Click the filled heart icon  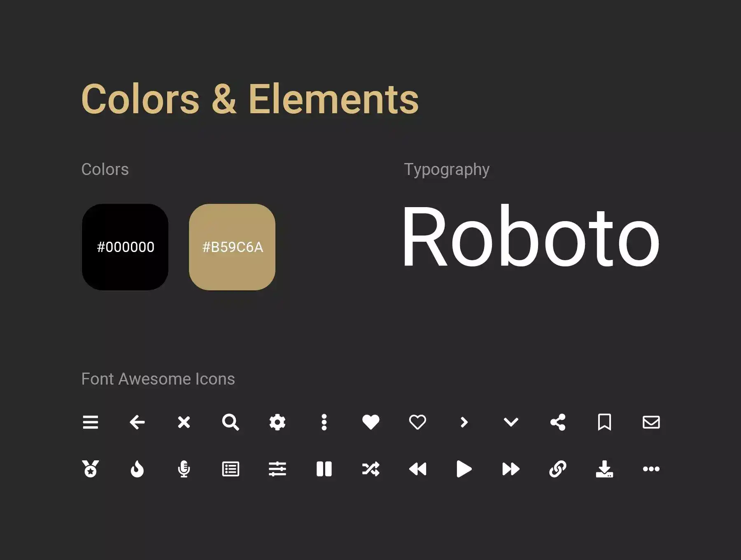click(370, 422)
